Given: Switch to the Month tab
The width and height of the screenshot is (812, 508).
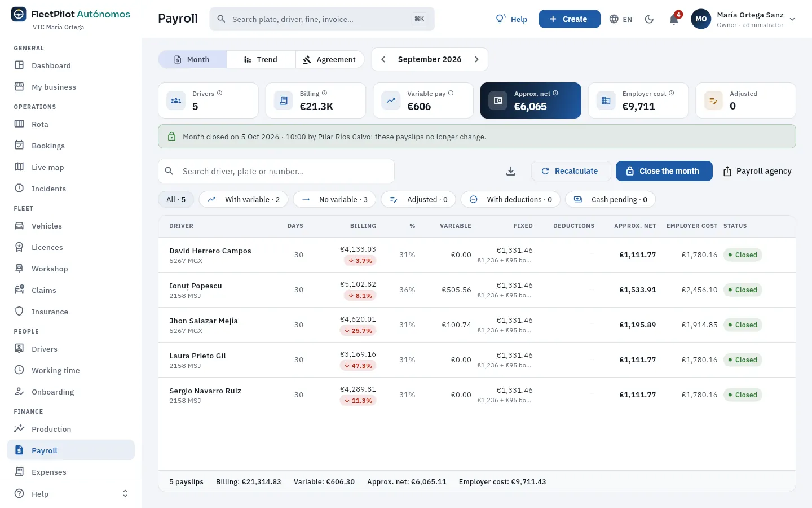Looking at the screenshot, I should tap(192, 59).
